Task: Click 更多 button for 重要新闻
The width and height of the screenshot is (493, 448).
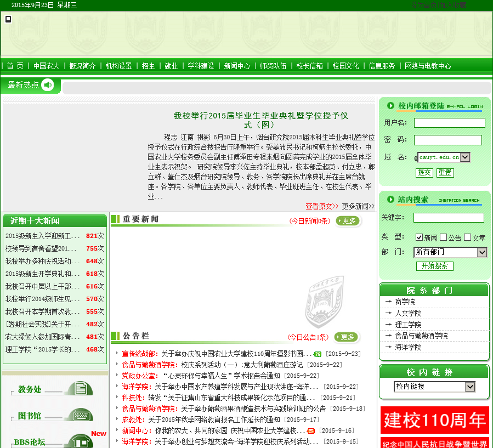Action: (x=348, y=220)
